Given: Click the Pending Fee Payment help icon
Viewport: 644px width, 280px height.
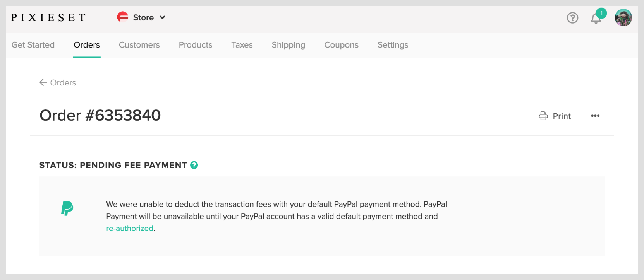Looking at the screenshot, I should pos(194,165).
